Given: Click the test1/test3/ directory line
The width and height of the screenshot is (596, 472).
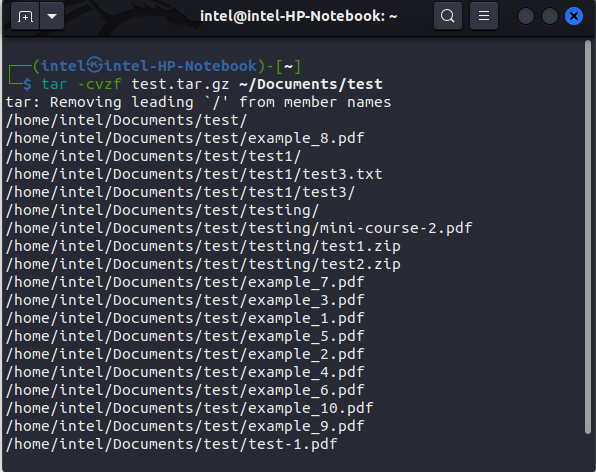Looking at the screenshot, I should click(x=181, y=192).
